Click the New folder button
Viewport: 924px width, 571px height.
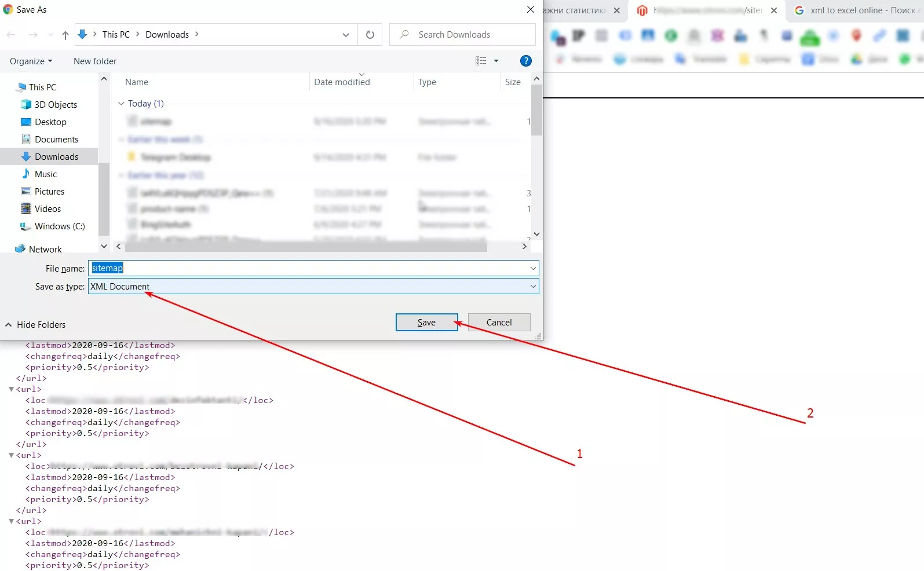click(x=95, y=61)
